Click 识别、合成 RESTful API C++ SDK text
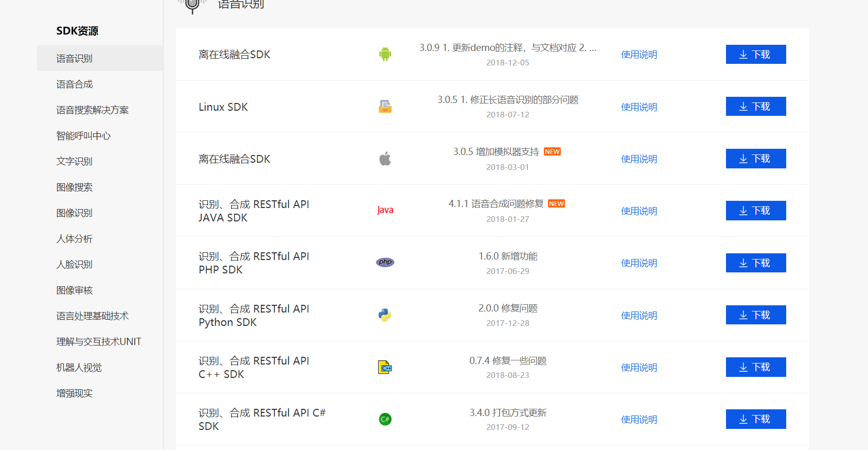The width and height of the screenshot is (868, 450). pyautogui.click(x=254, y=368)
